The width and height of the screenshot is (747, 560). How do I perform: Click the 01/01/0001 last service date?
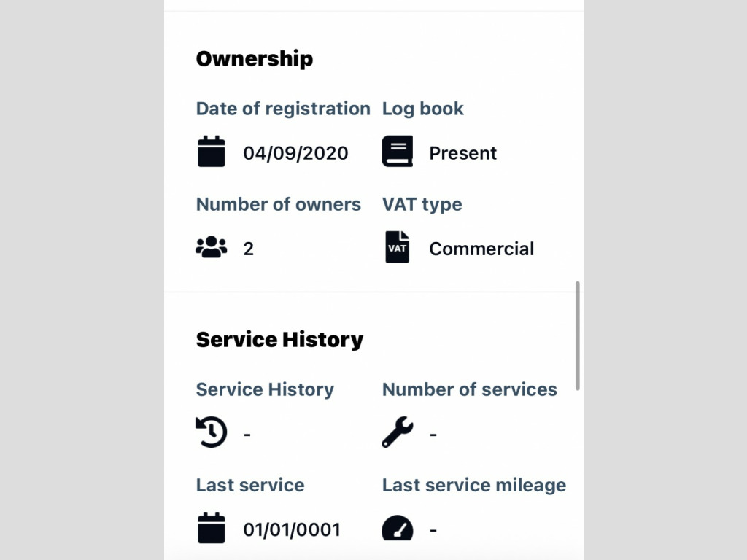click(291, 529)
